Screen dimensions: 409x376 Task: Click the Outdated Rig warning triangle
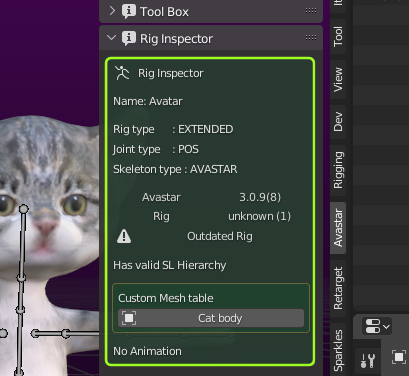[x=124, y=236]
